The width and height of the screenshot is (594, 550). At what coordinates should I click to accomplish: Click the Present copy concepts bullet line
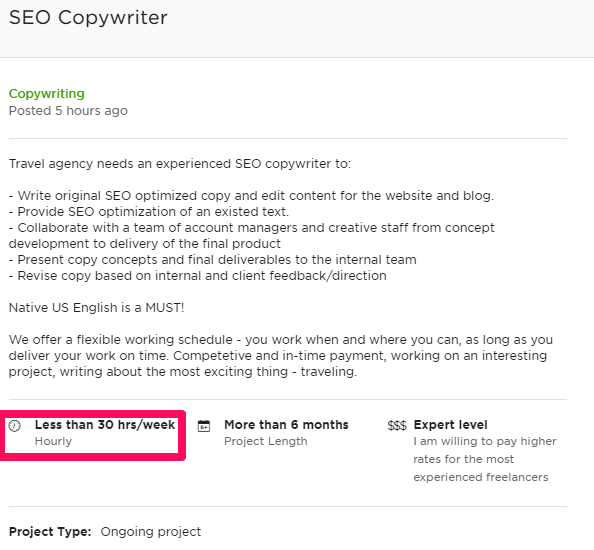(x=213, y=259)
